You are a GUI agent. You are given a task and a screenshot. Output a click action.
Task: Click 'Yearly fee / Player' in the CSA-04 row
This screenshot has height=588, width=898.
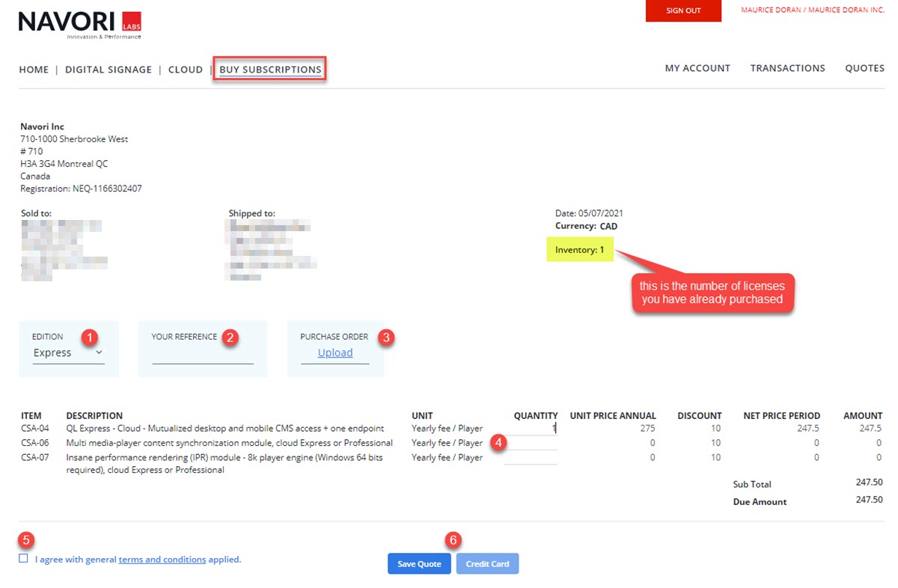448,429
